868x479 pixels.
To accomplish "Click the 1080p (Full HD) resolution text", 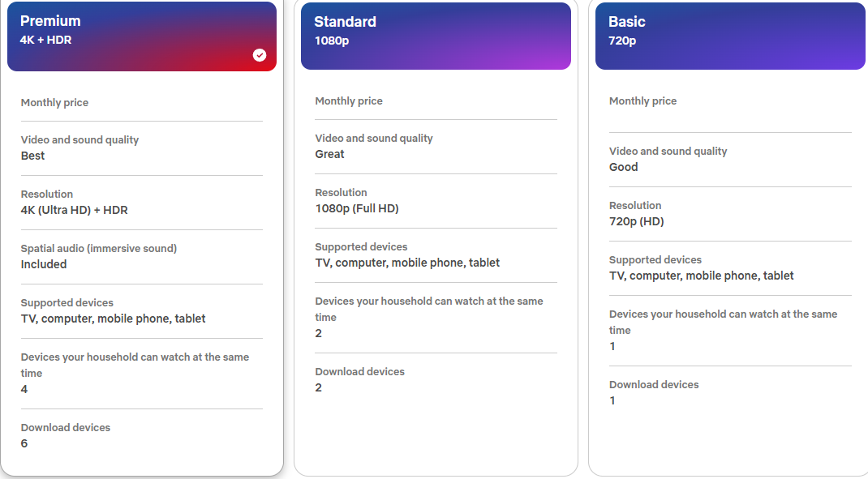I will (357, 208).
